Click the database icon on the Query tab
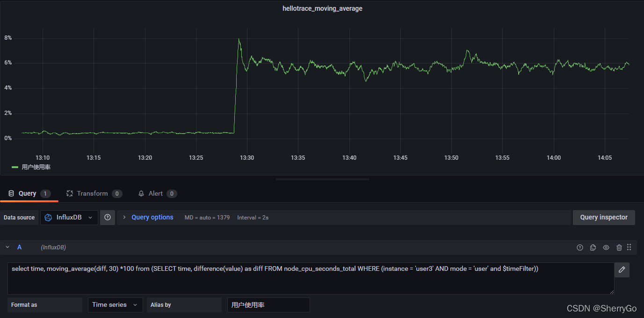The image size is (644, 318). tap(11, 193)
